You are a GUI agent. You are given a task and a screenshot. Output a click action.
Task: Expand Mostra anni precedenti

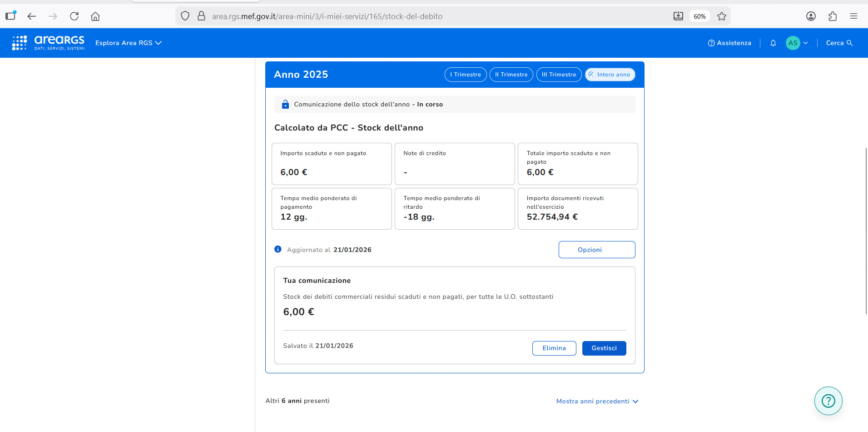(597, 401)
